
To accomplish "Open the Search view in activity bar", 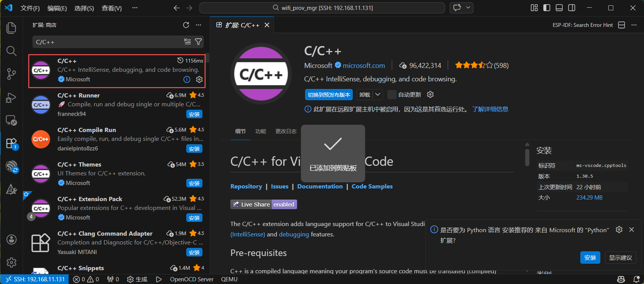I will pyautogui.click(x=11, y=51).
